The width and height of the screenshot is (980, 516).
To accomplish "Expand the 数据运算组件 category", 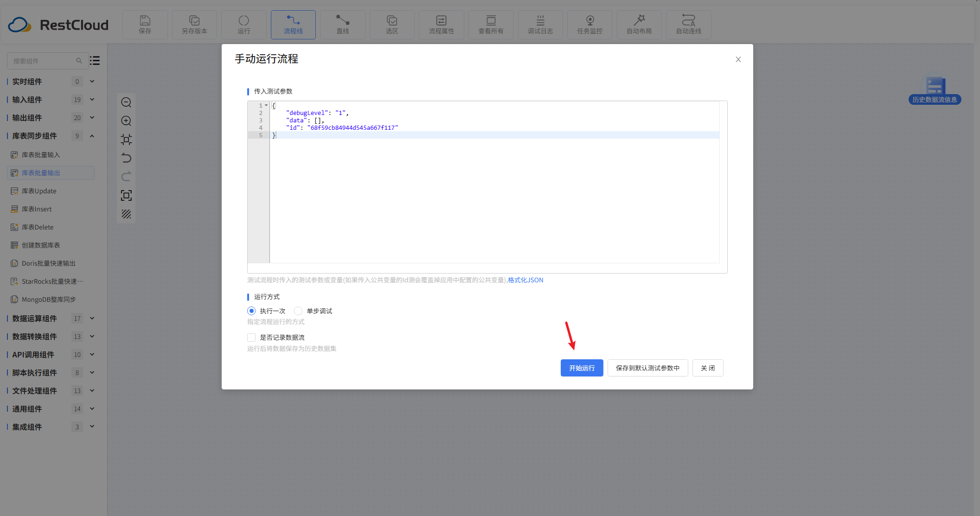I will pyautogui.click(x=92, y=319).
